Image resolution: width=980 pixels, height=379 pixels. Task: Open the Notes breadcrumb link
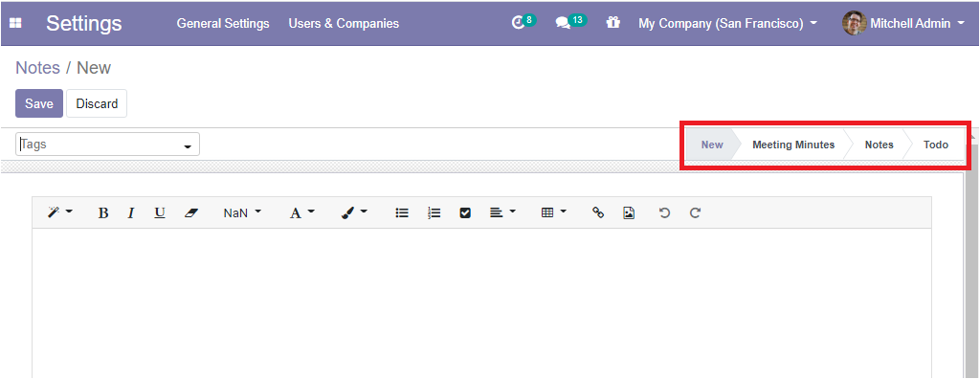point(37,68)
